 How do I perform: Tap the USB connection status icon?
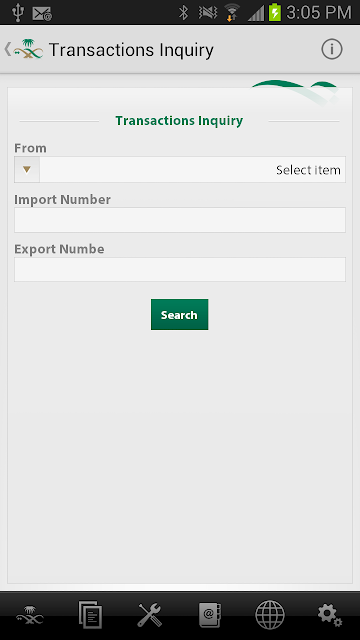17,13
